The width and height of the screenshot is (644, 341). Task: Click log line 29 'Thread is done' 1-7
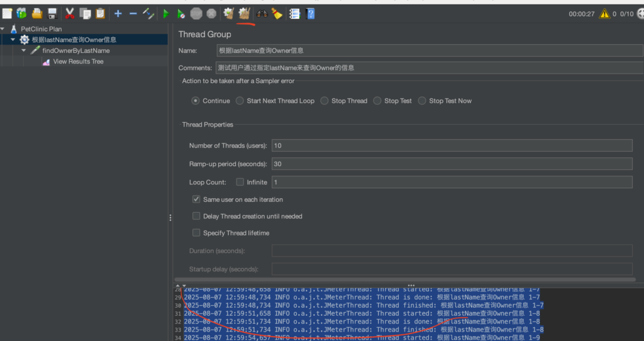click(x=362, y=298)
